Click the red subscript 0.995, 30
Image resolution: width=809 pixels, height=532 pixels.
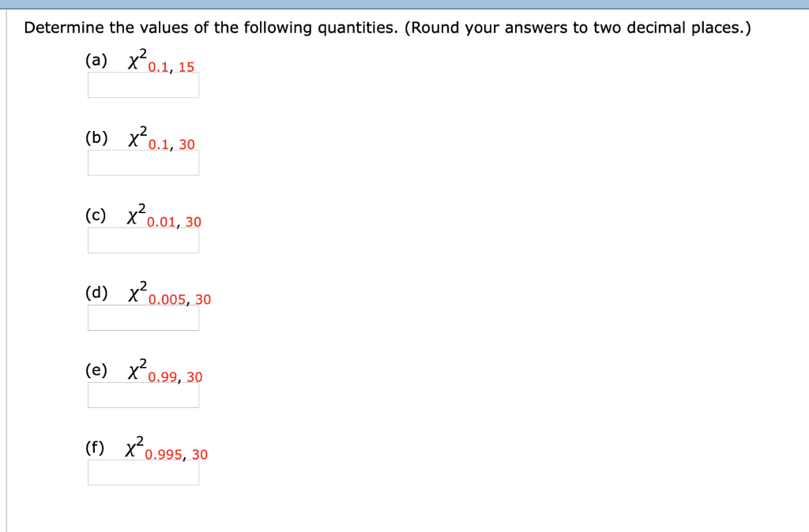pyautogui.click(x=175, y=455)
